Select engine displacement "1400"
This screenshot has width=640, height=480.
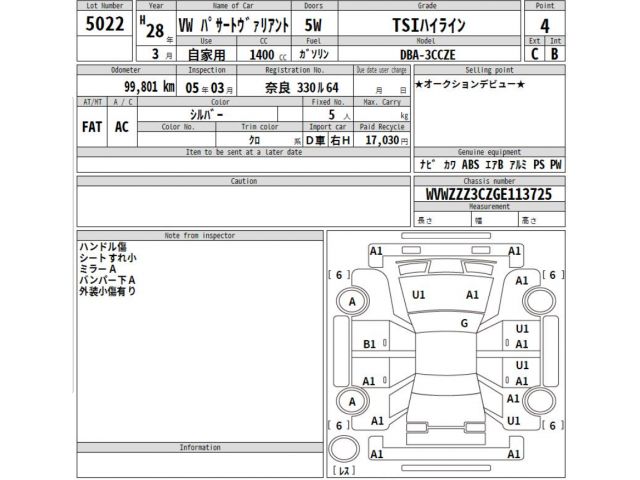(x=262, y=55)
